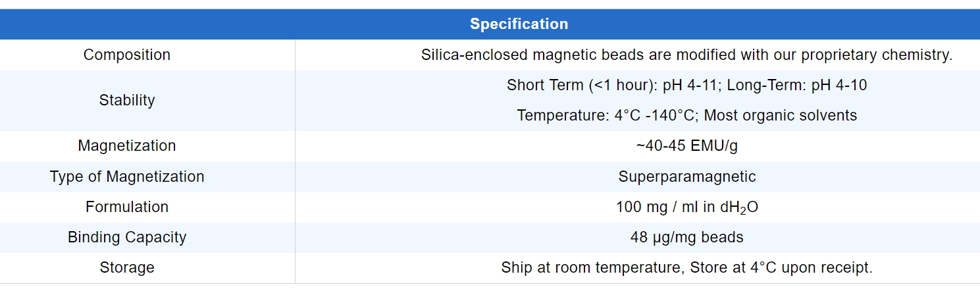Select the Type of Magnetization label
This screenshot has width=980, height=299.
[x=127, y=177]
